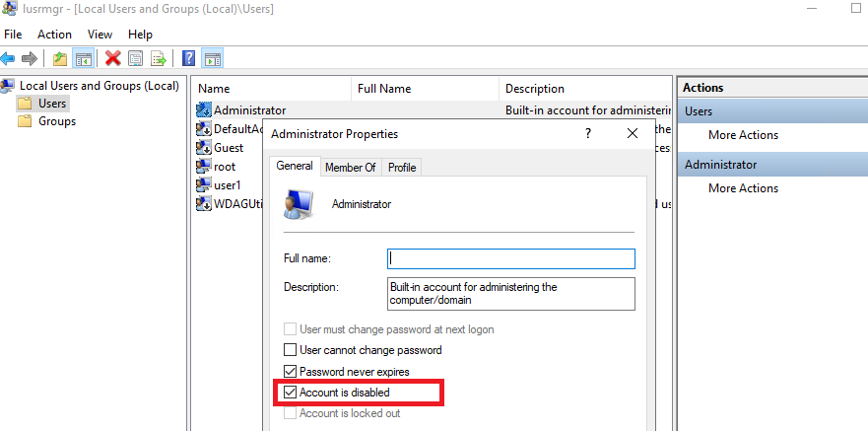
Task: Open Help with the blue question-mark icon
Action: [x=188, y=58]
